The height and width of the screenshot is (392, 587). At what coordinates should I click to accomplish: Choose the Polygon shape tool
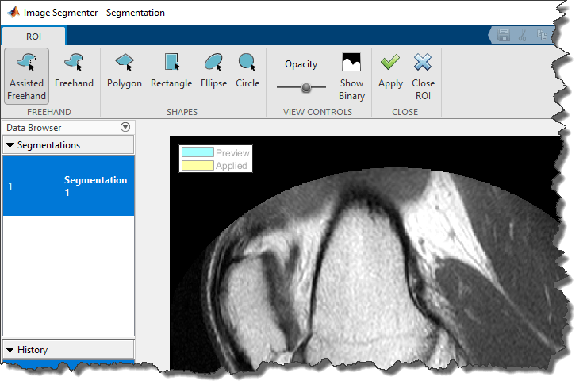tap(125, 71)
